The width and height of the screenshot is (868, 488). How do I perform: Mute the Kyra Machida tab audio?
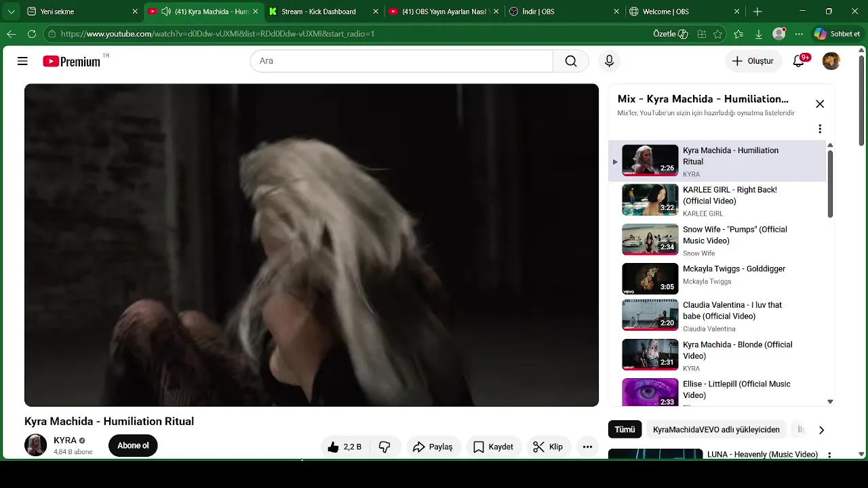pos(166,12)
